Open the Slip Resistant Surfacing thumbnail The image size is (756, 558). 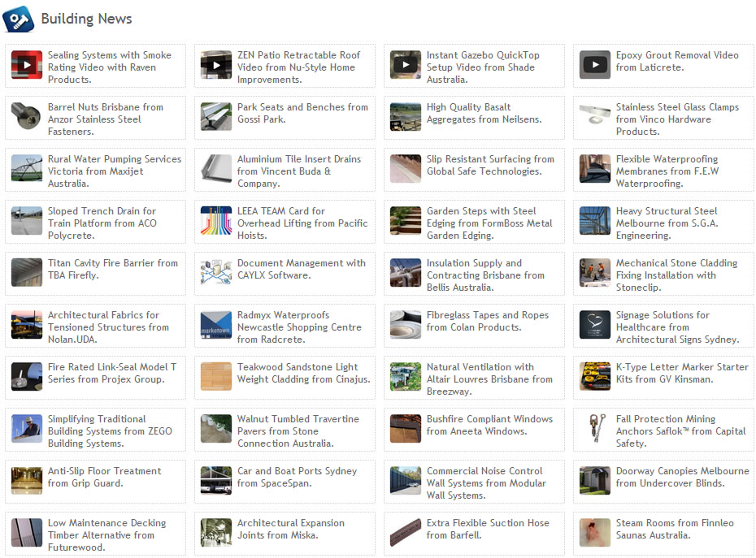(406, 169)
